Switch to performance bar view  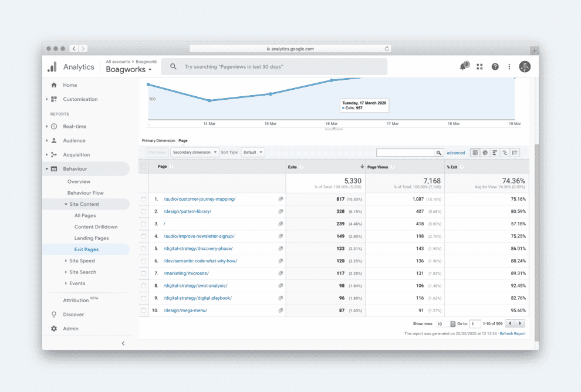495,153
